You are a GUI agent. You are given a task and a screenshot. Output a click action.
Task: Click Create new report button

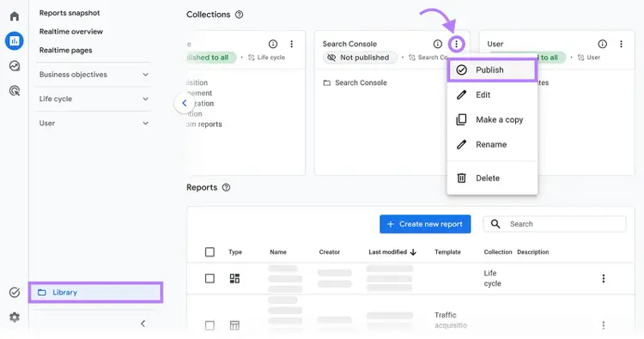425,224
